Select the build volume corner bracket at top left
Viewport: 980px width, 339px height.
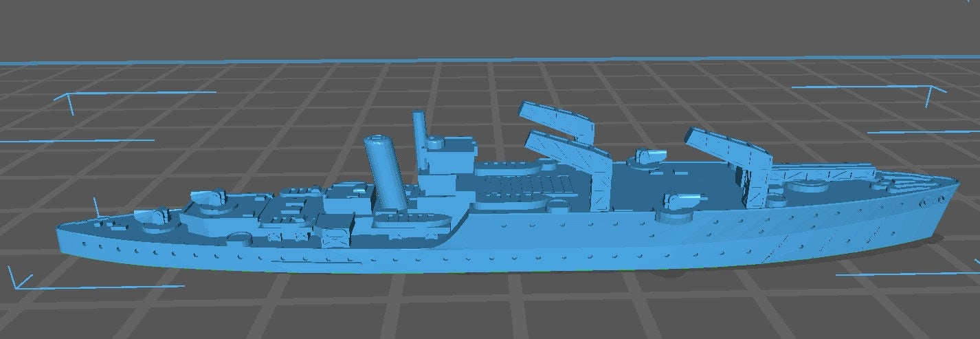70,101
